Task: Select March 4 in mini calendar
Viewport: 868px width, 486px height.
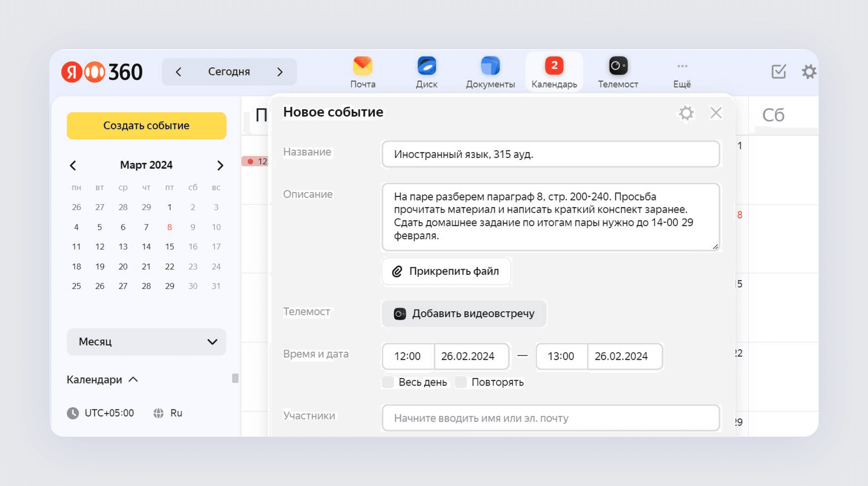Action: 76,227
